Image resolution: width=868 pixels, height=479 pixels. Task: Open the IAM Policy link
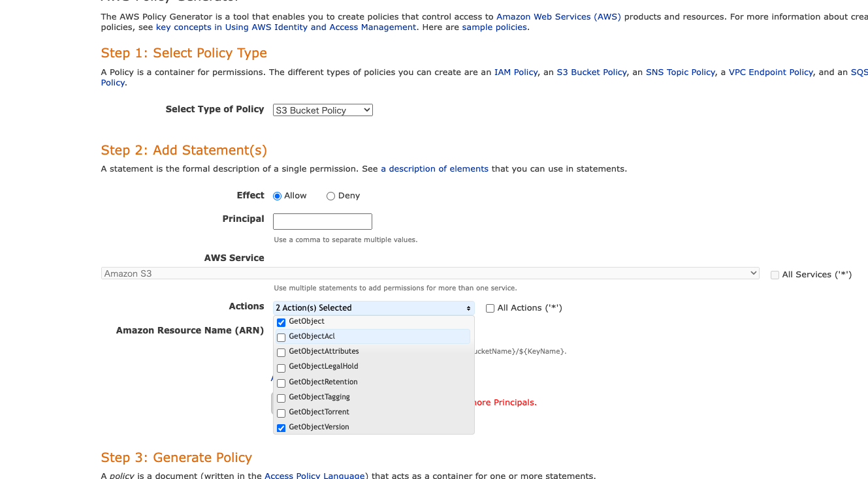516,72
